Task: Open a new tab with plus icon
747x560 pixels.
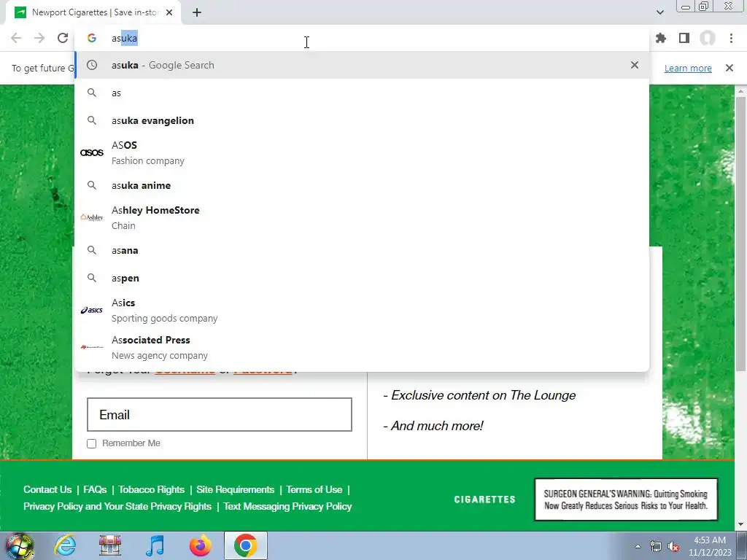Action: click(197, 12)
